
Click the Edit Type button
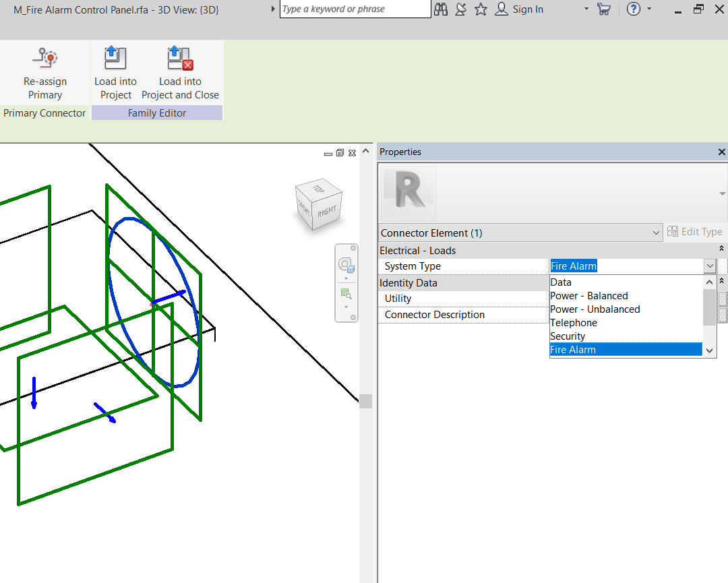(694, 232)
